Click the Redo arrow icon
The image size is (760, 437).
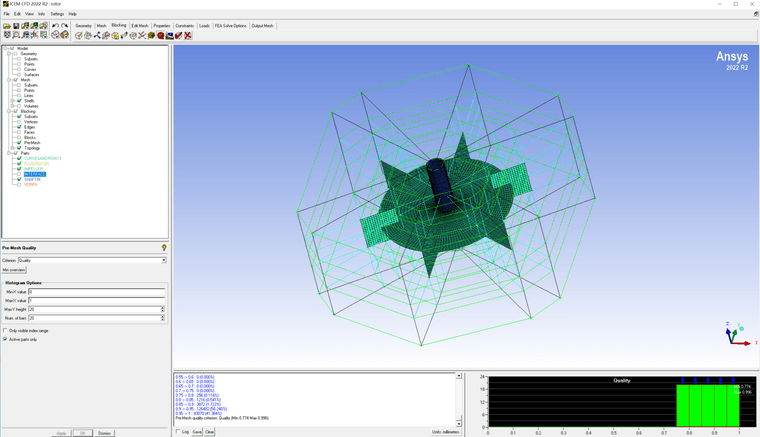[64, 26]
